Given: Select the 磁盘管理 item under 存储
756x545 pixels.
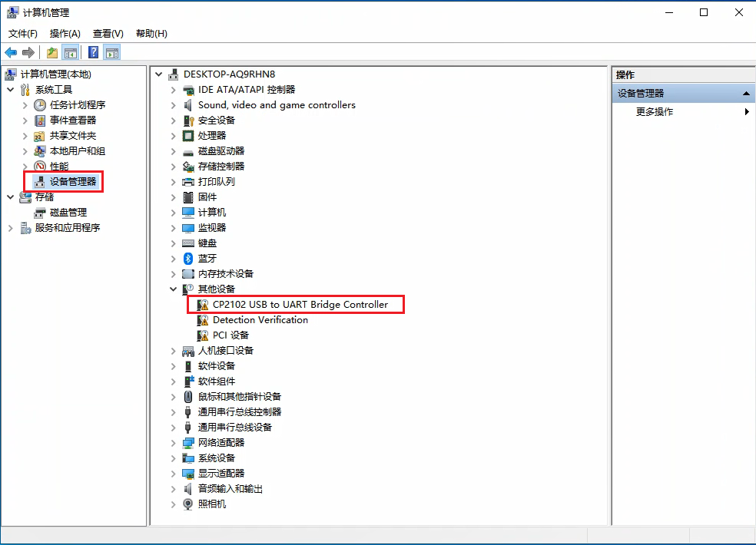Looking at the screenshot, I should (61, 212).
